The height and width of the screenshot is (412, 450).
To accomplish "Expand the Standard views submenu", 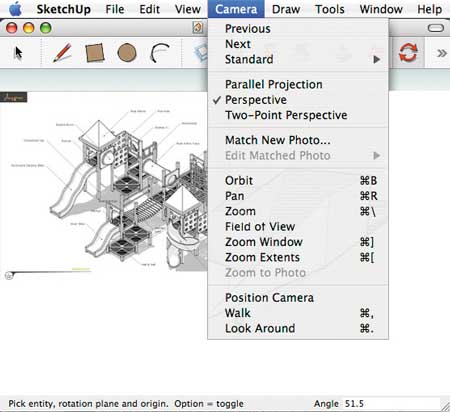I will [x=298, y=59].
